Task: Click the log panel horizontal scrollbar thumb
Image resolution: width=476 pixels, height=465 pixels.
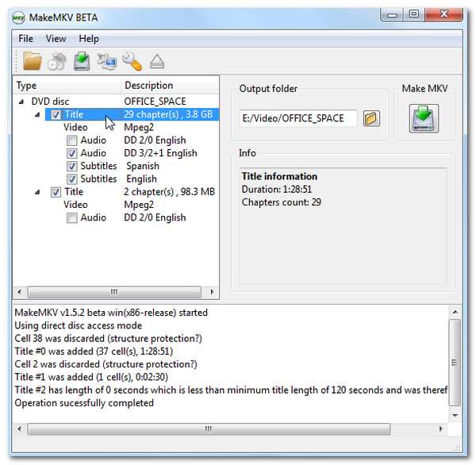Action: click(209, 429)
